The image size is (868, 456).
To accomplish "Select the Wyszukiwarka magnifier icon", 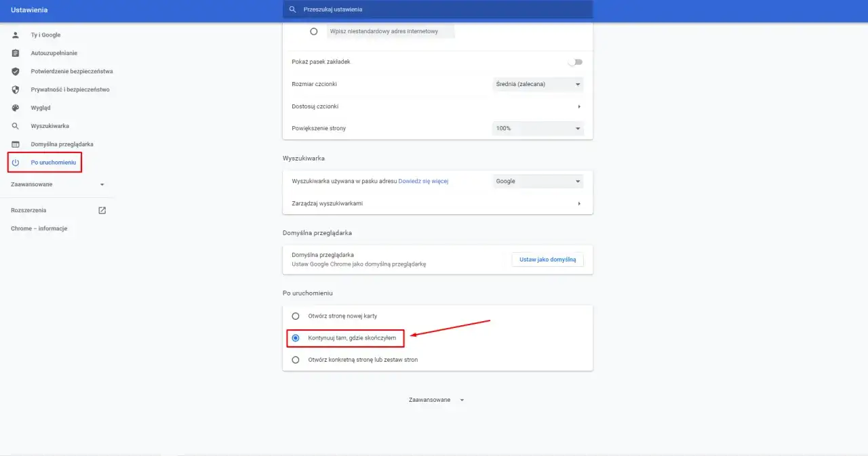I will pos(15,125).
